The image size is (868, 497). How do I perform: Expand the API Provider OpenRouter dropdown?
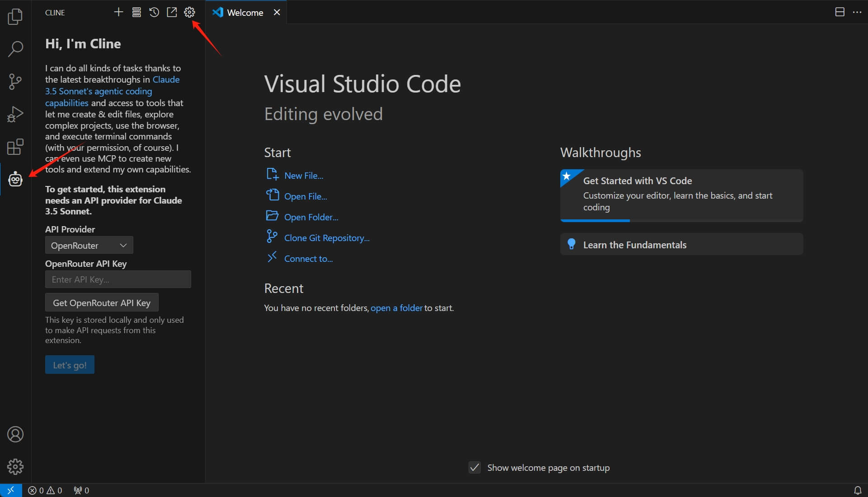coord(89,245)
